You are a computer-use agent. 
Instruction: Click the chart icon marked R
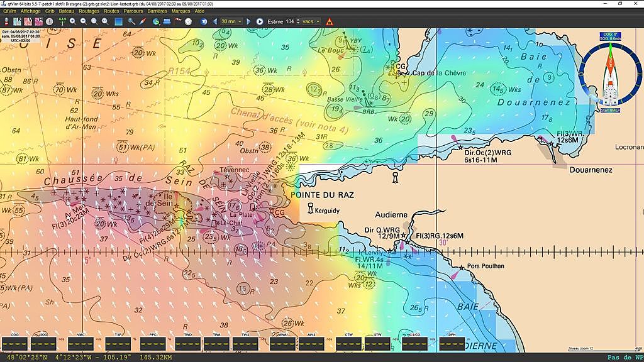tap(17, 21)
